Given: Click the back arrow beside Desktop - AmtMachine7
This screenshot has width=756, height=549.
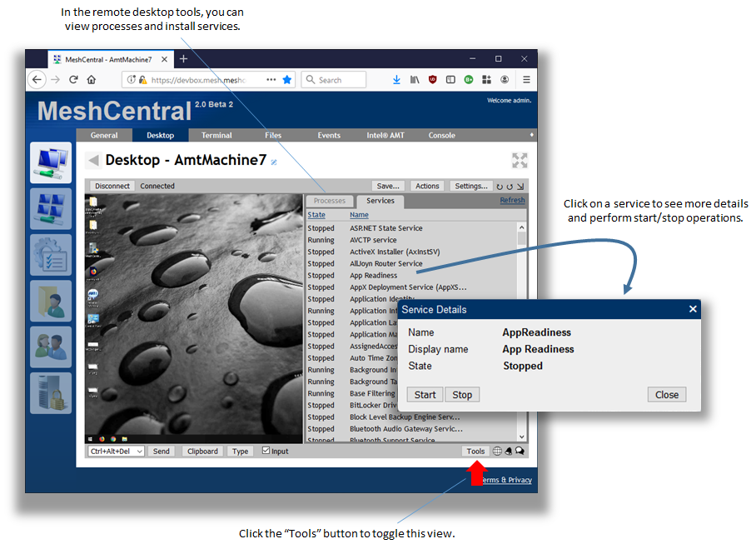Looking at the screenshot, I should (93, 160).
